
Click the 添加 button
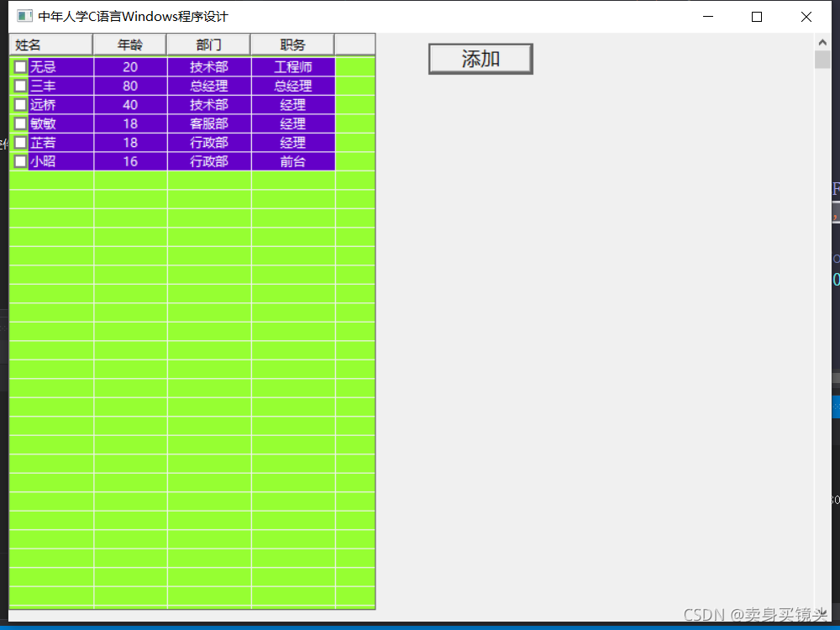coord(480,59)
